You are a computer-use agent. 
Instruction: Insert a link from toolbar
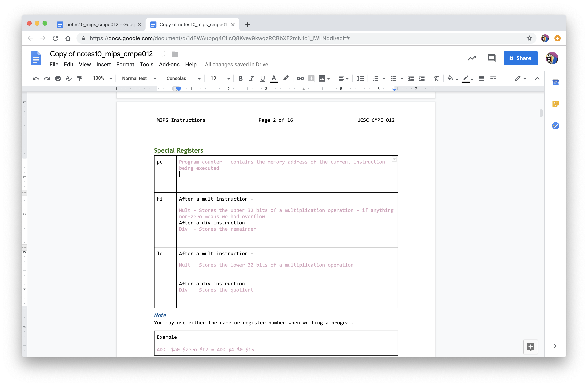point(300,79)
